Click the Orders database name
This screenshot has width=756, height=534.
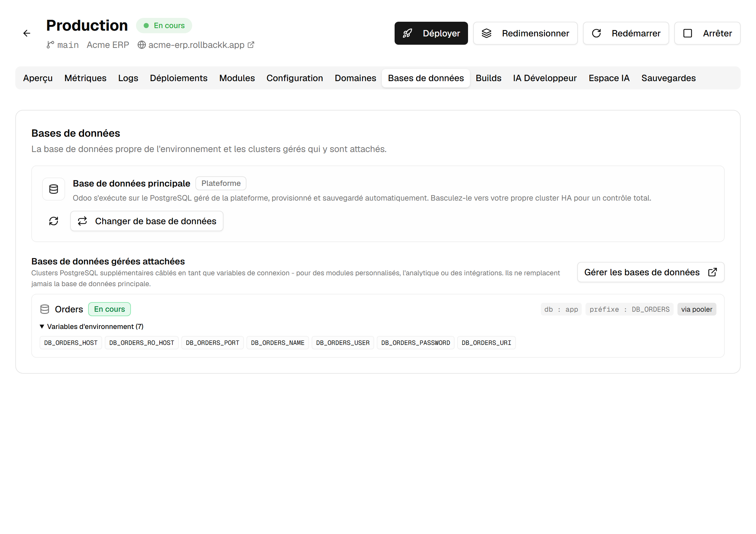(x=69, y=309)
